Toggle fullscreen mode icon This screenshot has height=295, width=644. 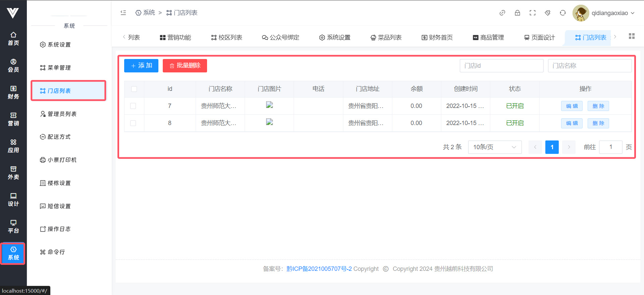[x=532, y=13]
